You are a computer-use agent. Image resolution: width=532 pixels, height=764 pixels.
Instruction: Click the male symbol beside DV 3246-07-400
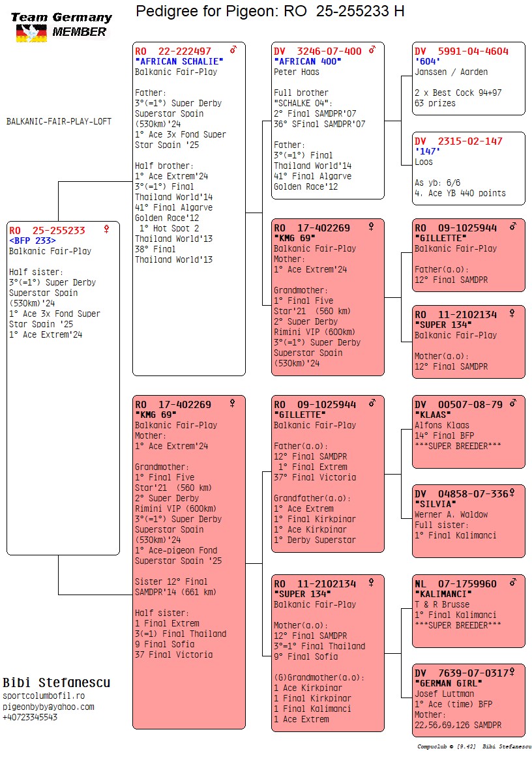pyautogui.click(x=372, y=50)
